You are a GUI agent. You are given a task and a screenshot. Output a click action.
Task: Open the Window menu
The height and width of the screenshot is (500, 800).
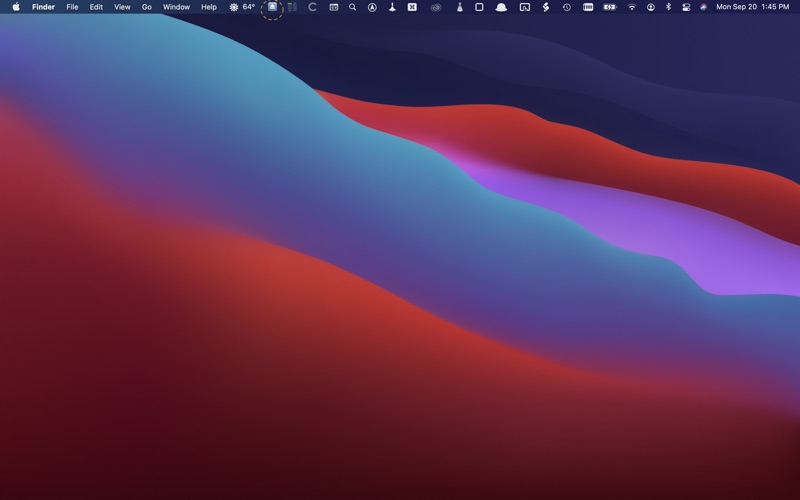176,7
